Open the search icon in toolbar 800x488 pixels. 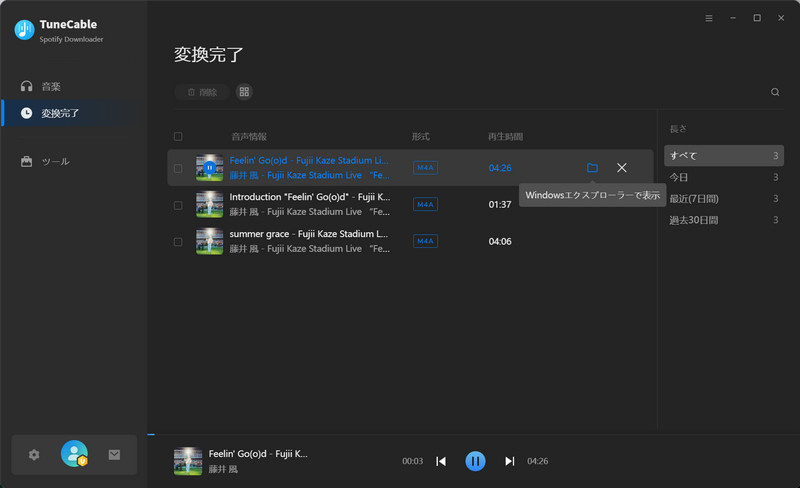[x=774, y=92]
